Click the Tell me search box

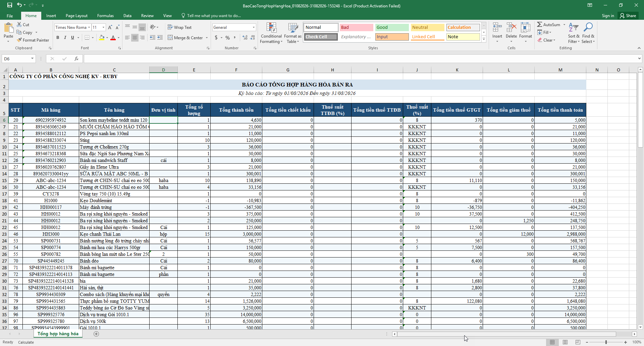pyautogui.click(x=211, y=16)
